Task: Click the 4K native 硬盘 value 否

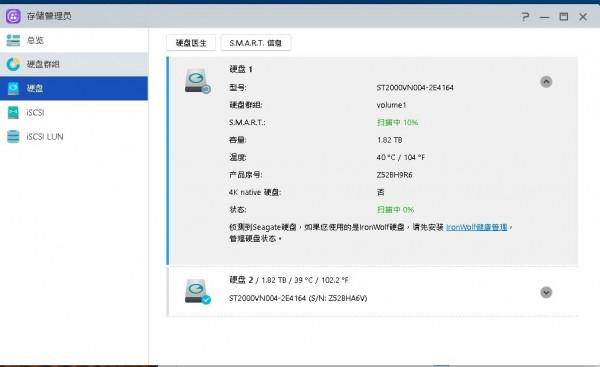Action: pos(380,192)
